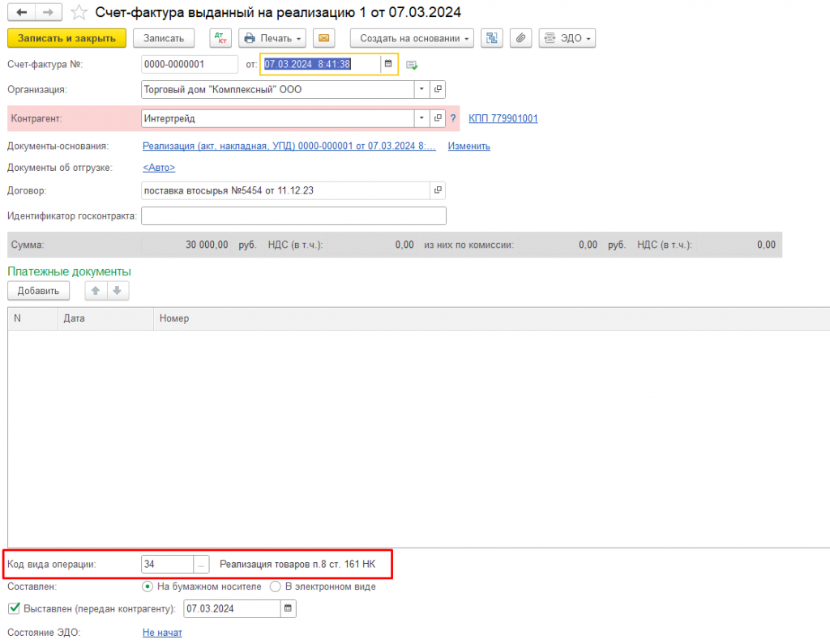Image resolution: width=830 pixels, height=644 pixels.
Task: Open КПП 779901001 link
Action: coord(503,118)
